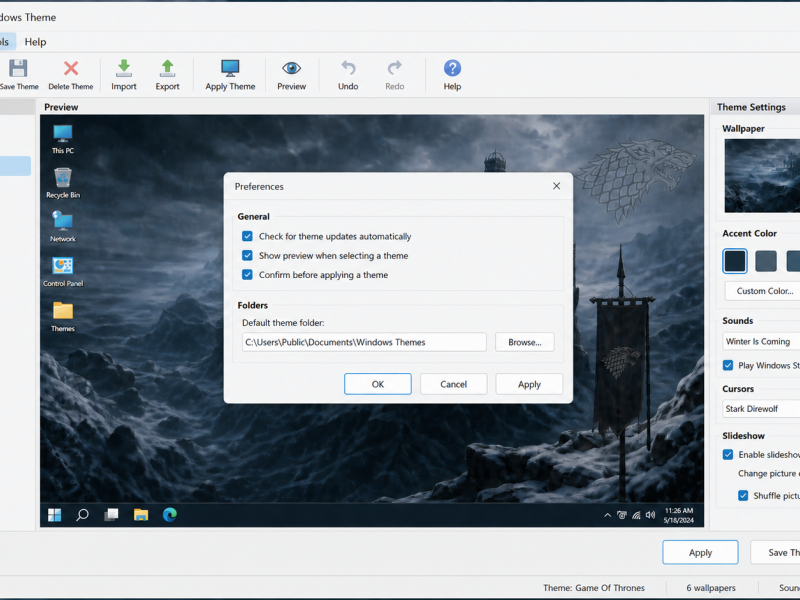800x600 pixels.
Task: Click the tray overflow chevron in preview taskbar
Action: (x=607, y=515)
